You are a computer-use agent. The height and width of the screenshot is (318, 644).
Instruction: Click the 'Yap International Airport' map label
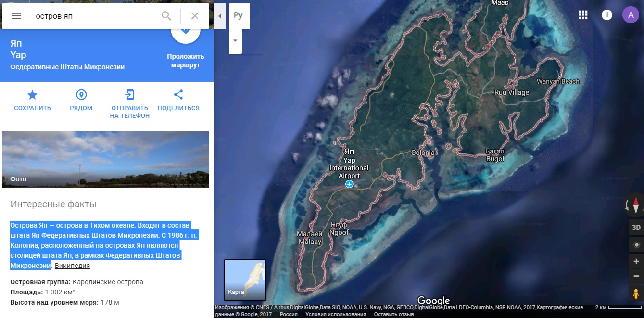coord(349,168)
